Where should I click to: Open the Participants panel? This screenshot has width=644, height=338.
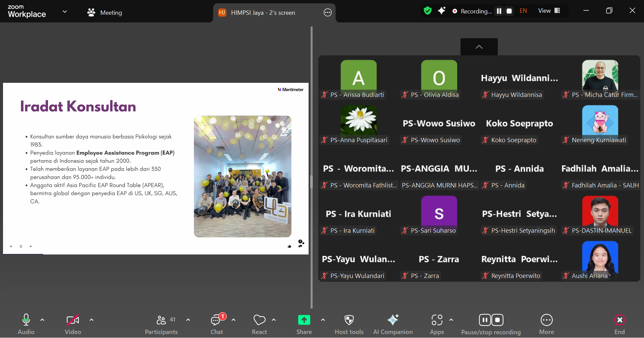pos(161,324)
